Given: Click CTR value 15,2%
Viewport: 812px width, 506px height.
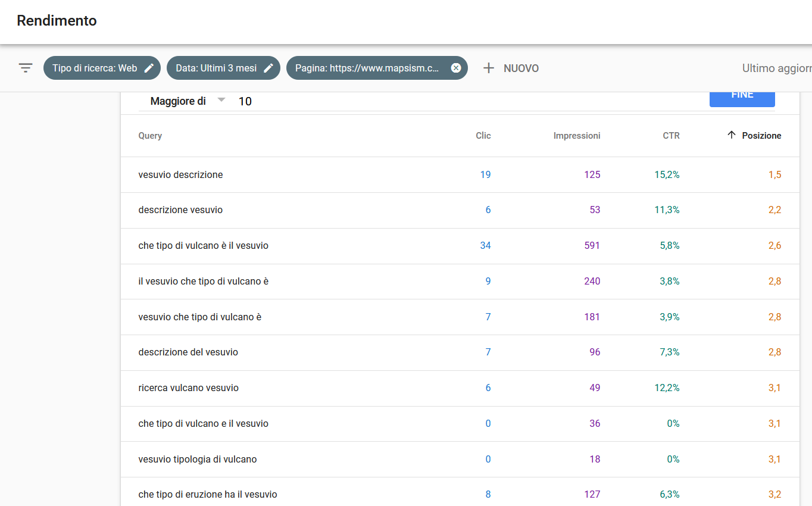Looking at the screenshot, I should (x=667, y=174).
